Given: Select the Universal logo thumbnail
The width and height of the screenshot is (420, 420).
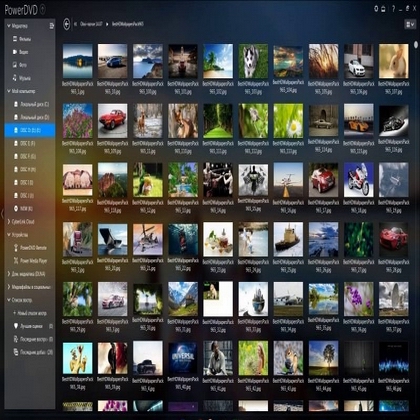Looking at the screenshot, I should coord(183,358).
